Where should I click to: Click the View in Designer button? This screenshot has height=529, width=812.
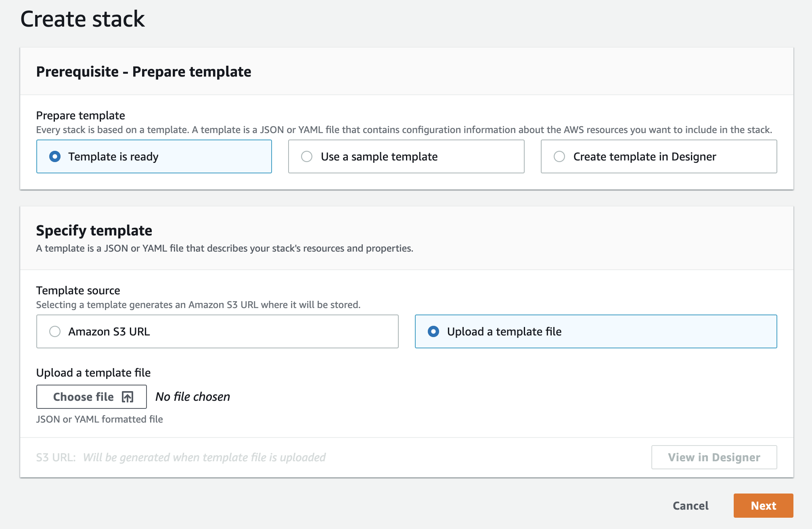tap(714, 457)
